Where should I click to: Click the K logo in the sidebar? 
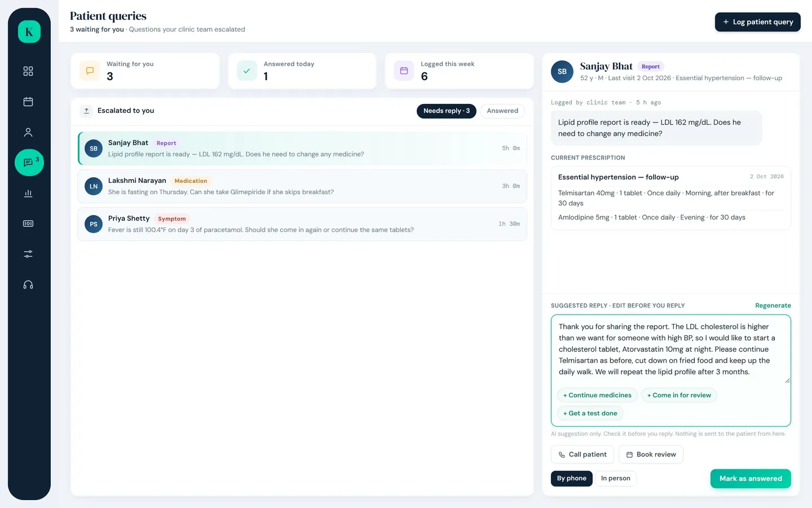pyautogui.click(x=29, y=32)
